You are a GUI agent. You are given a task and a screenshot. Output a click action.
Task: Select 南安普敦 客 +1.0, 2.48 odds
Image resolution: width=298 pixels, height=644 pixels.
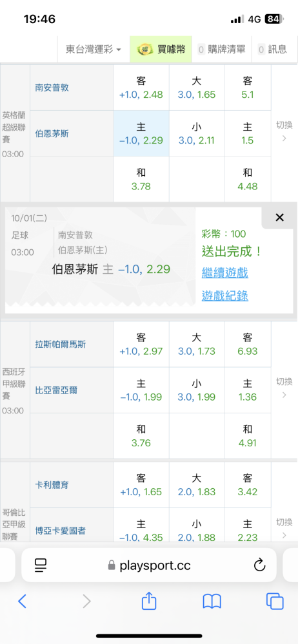(141, 88)
